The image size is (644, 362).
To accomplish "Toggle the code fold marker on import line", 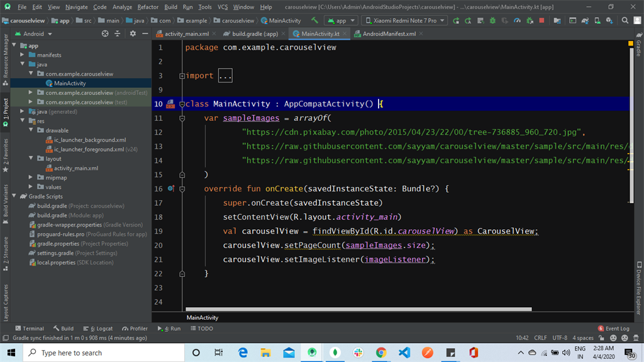I will (x=182, y=76).
